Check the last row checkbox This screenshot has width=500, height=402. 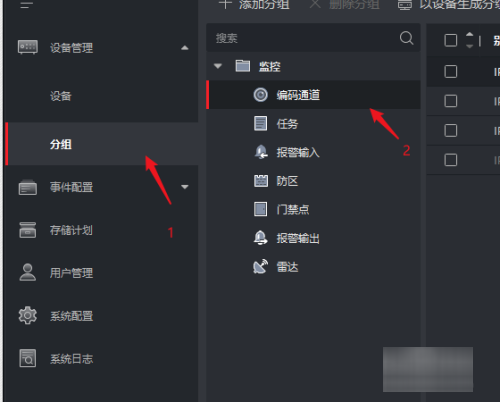(x=451, y=160)
